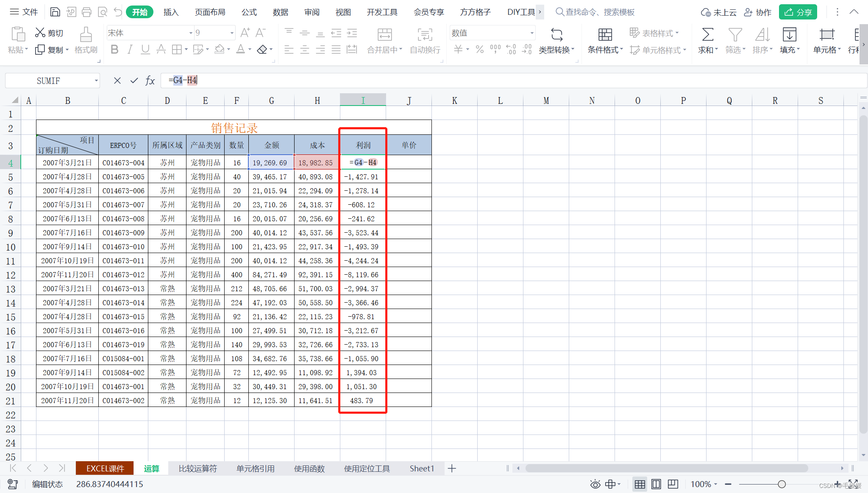The image size is (868, 493).
Task: Open Insert Function fx icon
Action: pos(150,81)
